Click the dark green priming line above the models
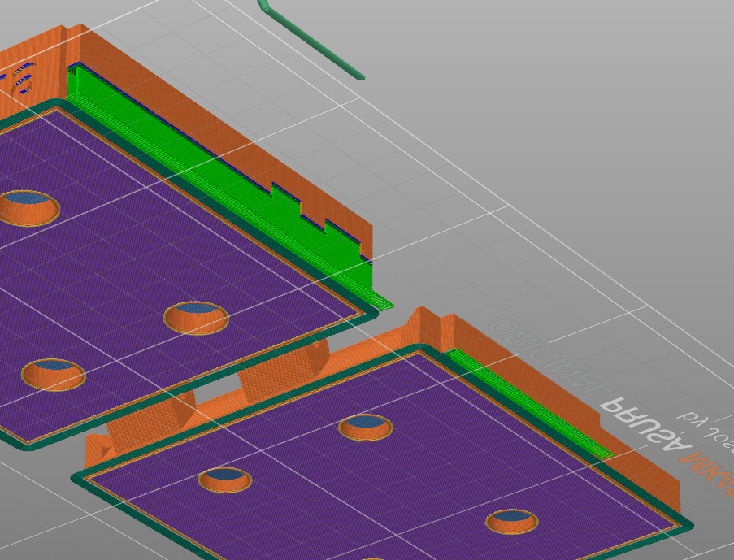Viewport: 734px width, 560px height. click(310, 40)
